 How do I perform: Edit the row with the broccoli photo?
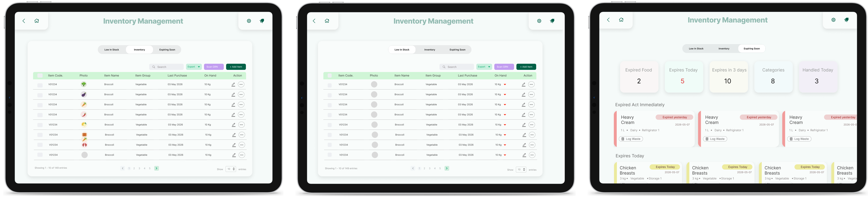click(233, 85)
